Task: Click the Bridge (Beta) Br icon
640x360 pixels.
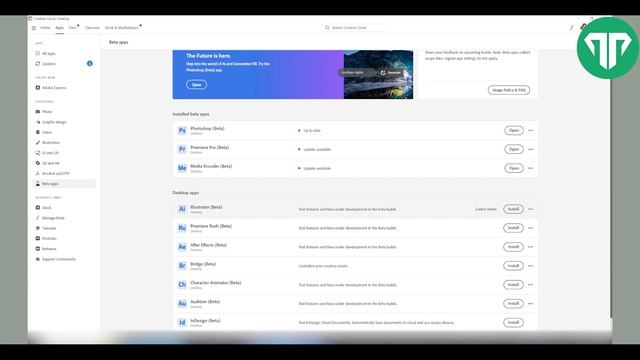Action: click(x=182, y=266)
